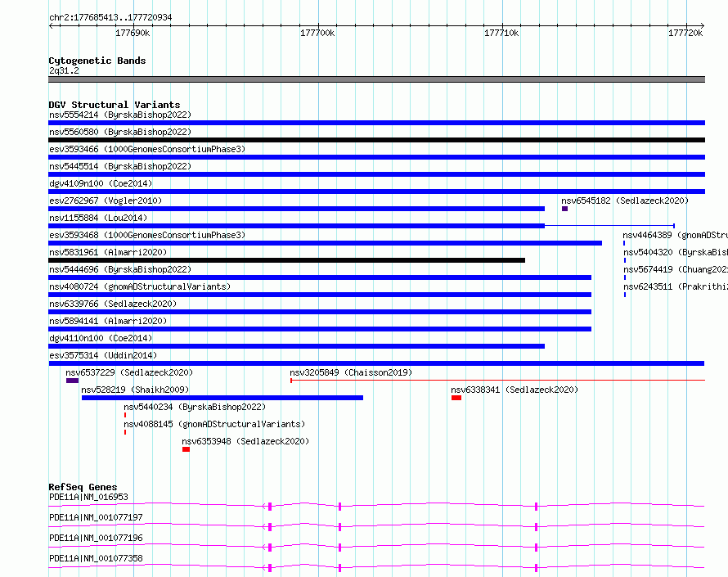The height and width of the screenshot is (577, 728).
Task: Click the nsv5440234 small red tick
Action: click(x=125, y=415)
